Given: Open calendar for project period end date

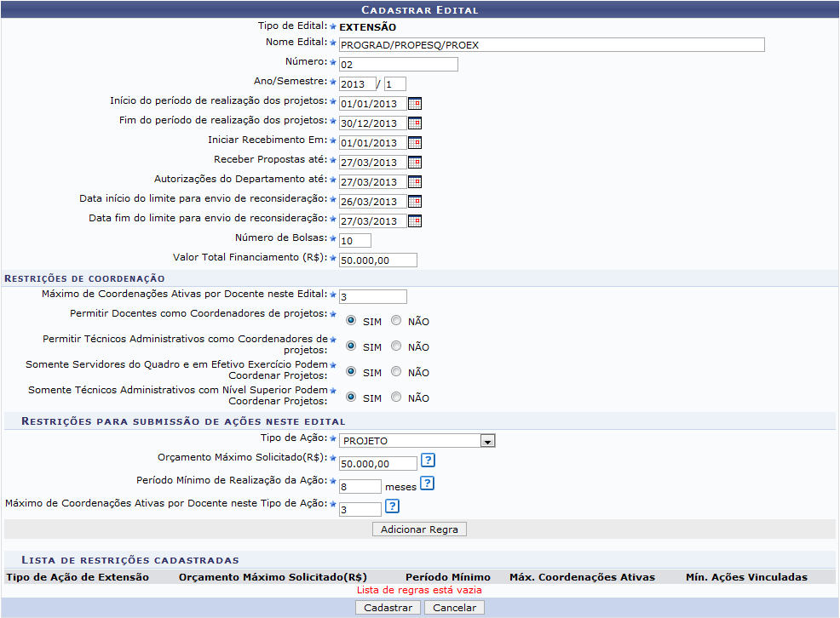Looking at the screenshot, I should click(x=415, y=123).
